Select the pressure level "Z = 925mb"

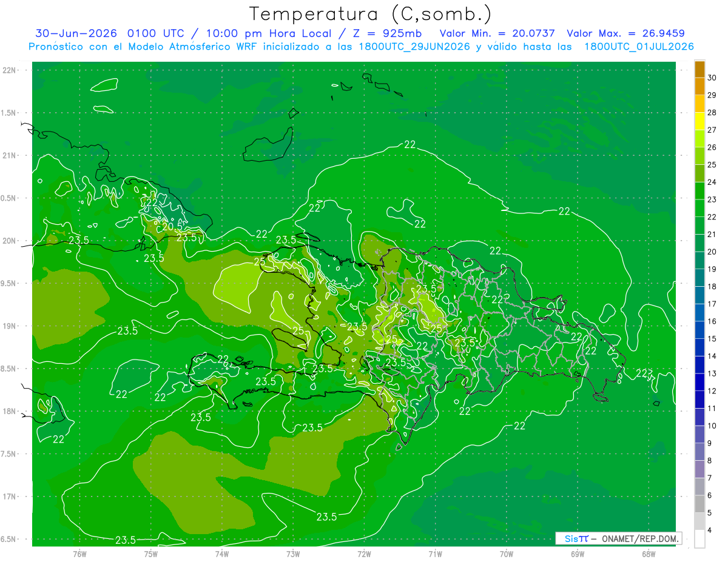click(388, 33)
